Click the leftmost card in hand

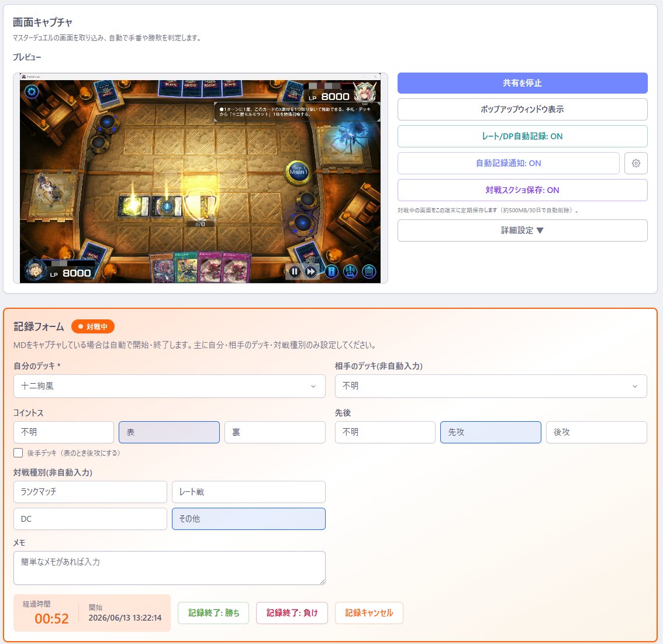tap(162, 268)
